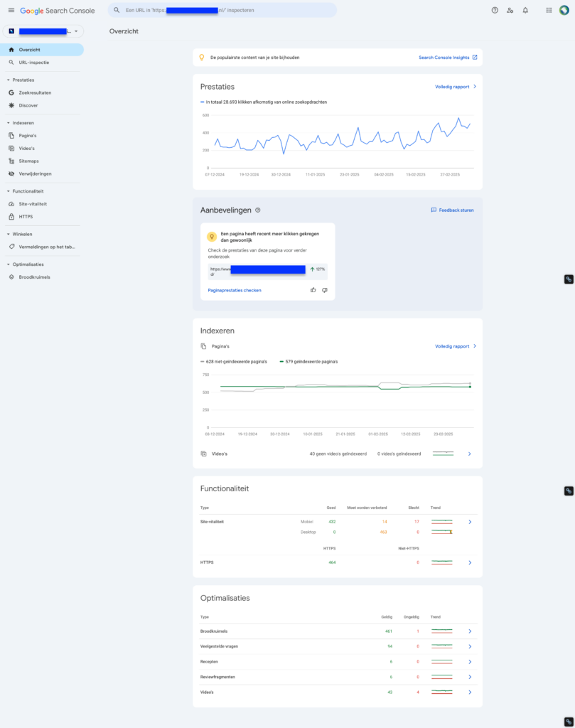This screenshot has height=728, width=575.
Task: Open users and permissions icon
Action: (x=510, y=10)
